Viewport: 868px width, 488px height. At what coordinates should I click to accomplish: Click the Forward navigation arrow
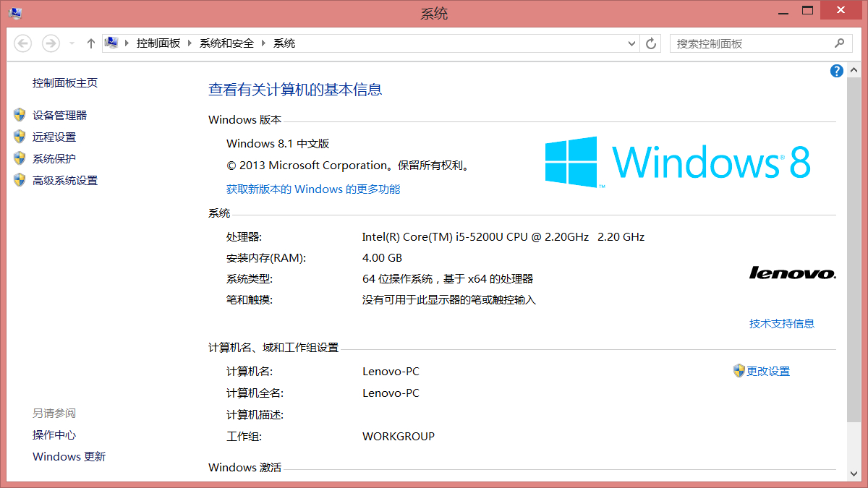(x=51, y=43)
